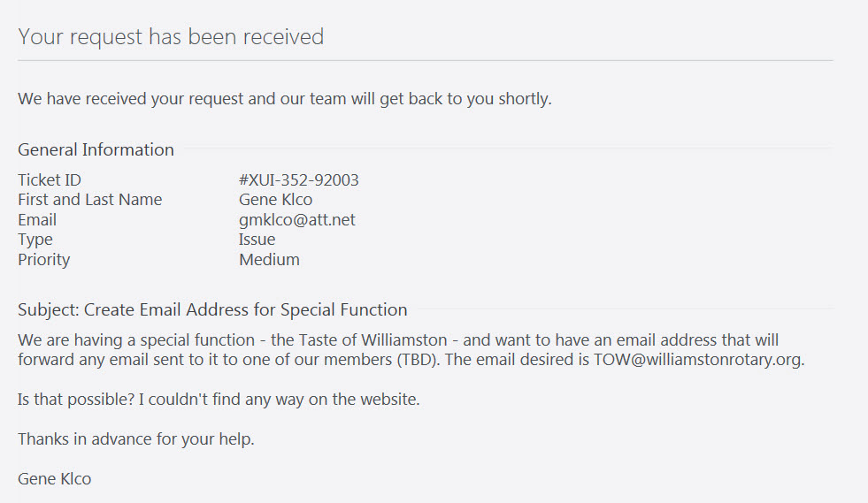Click the horizontal divider under the title
The height and width of the screenshot is (503, 868).
click(x=425, y=60)
